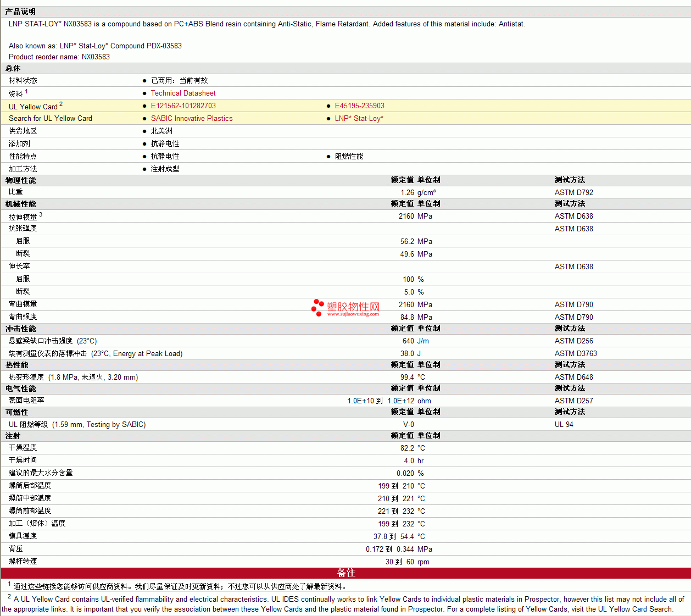
Task: Click the 螺筒中部温度 row label
Action: [x=30, y=498]
